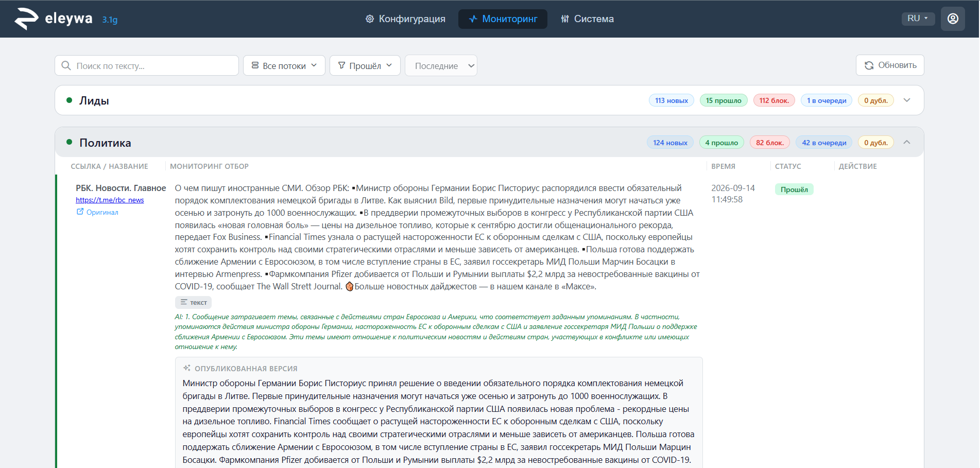Click the eleywa logo icon
The height and width of the screenshot is (468, 980).
pyautogui.click(x=26, y=19)
